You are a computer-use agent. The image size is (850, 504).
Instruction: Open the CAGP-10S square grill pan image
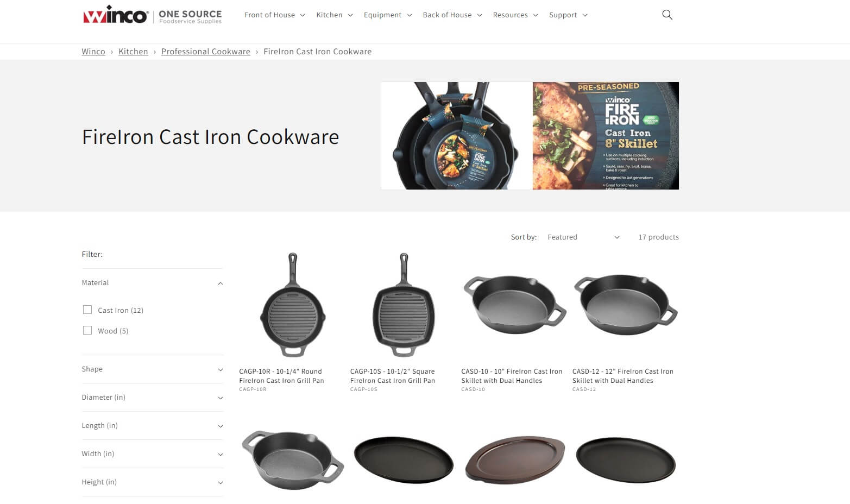pos(404,305)
